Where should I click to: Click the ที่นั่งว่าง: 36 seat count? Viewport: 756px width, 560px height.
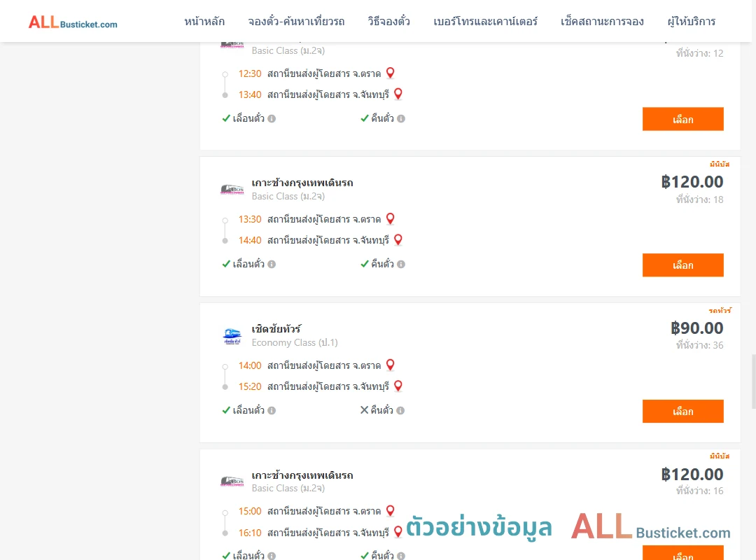pyautogui.click(x=699, y=345)
